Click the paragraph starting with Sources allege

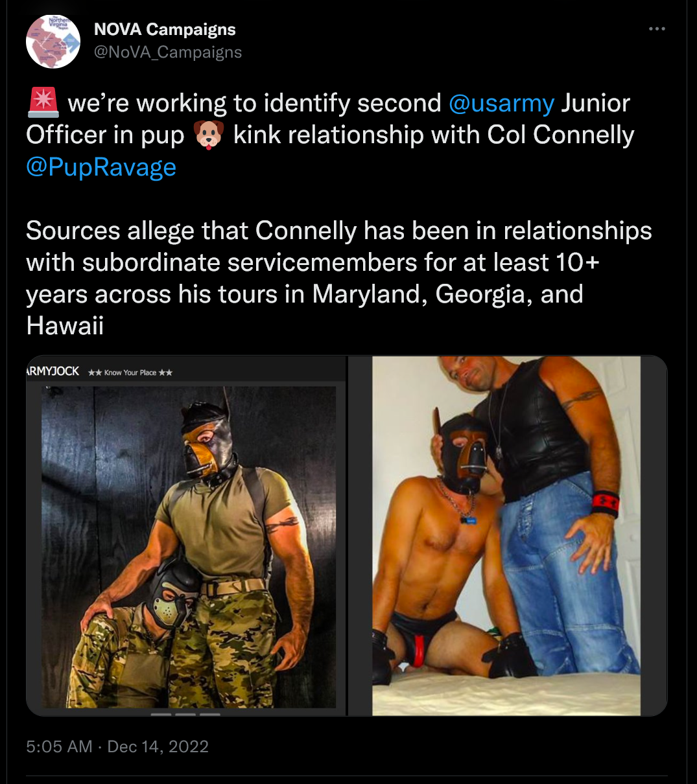tap(339, 278)
